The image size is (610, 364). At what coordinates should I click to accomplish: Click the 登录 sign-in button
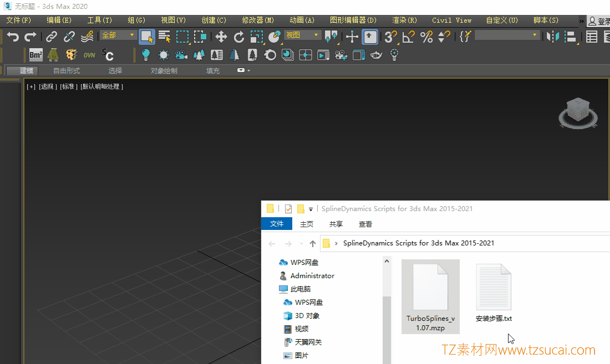tap(599, 22)
